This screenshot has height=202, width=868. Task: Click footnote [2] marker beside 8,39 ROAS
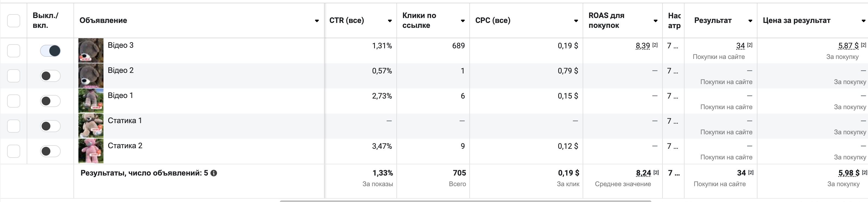655,45
